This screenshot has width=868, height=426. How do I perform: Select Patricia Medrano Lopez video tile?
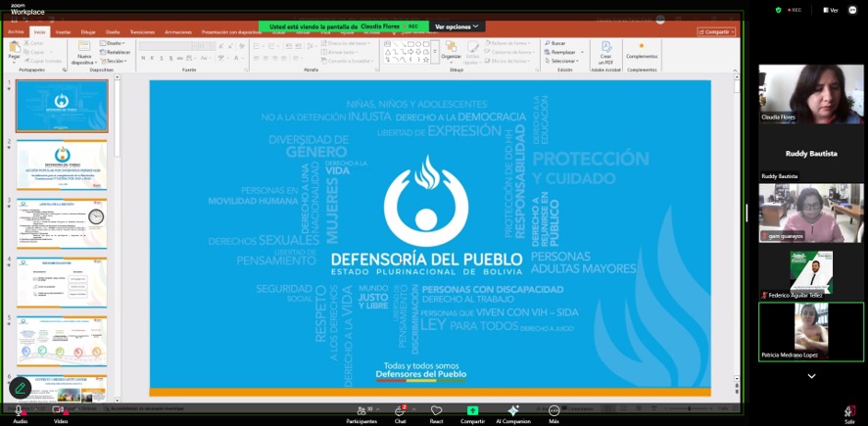[811, 331]
